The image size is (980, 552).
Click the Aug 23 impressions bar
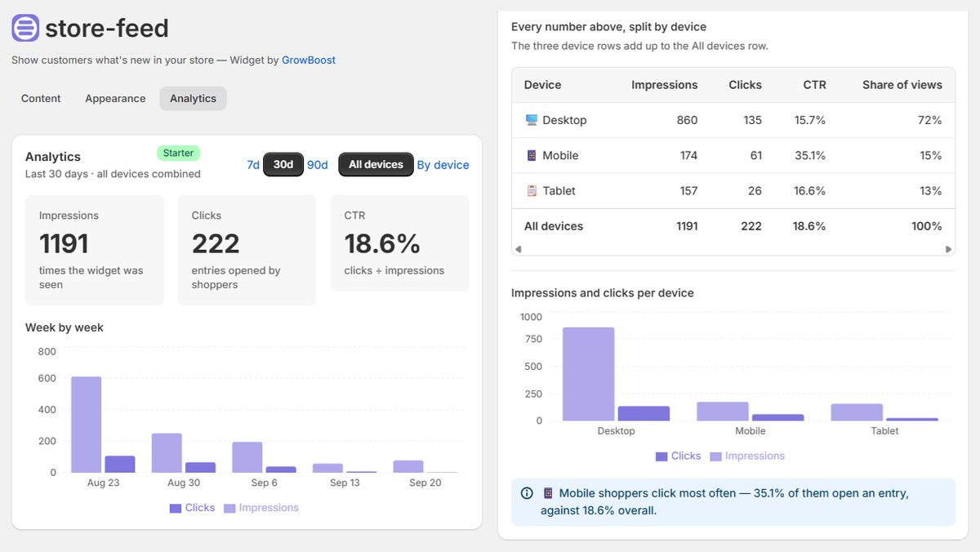click(x=87, y=425)
